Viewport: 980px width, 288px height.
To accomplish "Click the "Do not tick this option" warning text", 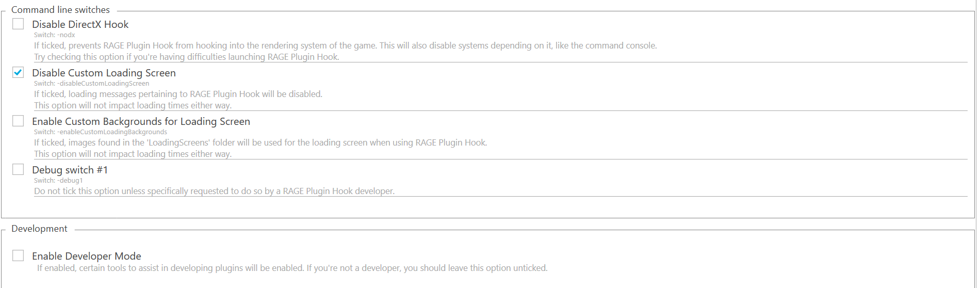I will tap(214, 191).
